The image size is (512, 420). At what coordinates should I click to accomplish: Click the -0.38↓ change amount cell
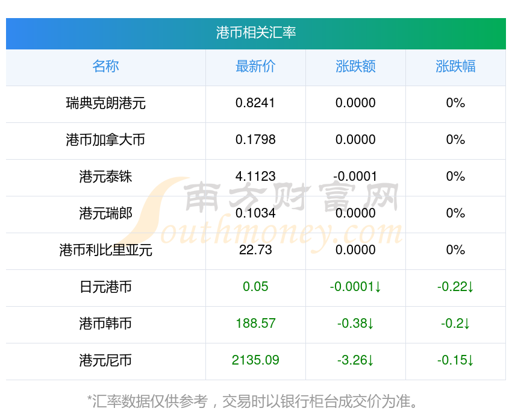(x=355, y=324)
